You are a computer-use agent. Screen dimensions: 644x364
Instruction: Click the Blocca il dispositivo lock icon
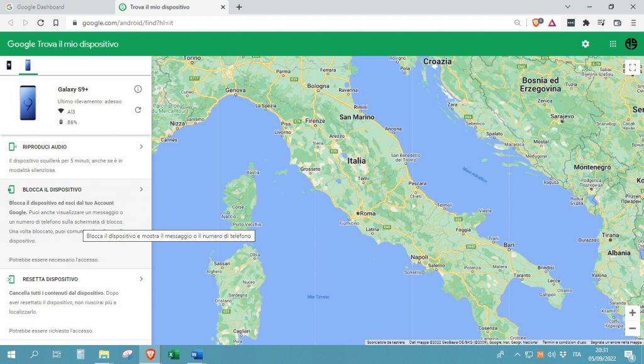[x=13, y=189]
